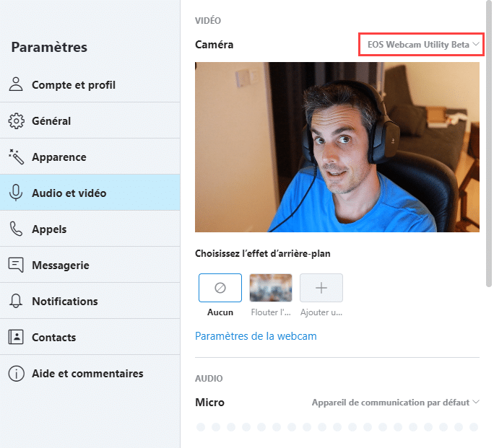The height and width of the screenshot is (448, 494).
Task: Open the EOS Webcam Utility Beta camera dropdown
Action: click(x=422, y=44)
